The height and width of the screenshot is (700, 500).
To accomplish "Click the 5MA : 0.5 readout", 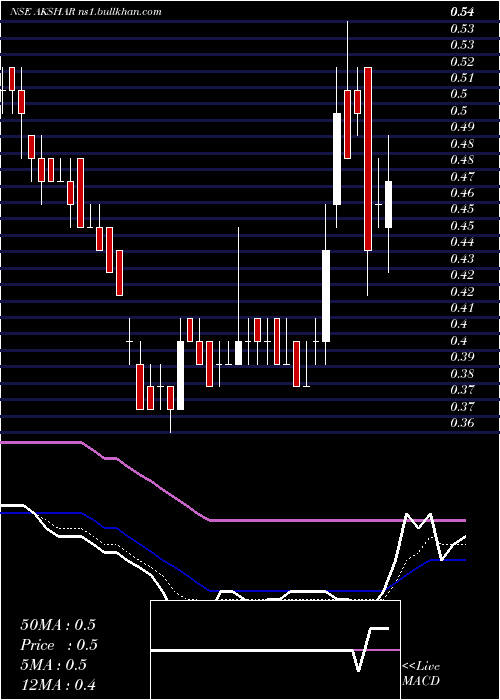I will click(x=54, y=665).
